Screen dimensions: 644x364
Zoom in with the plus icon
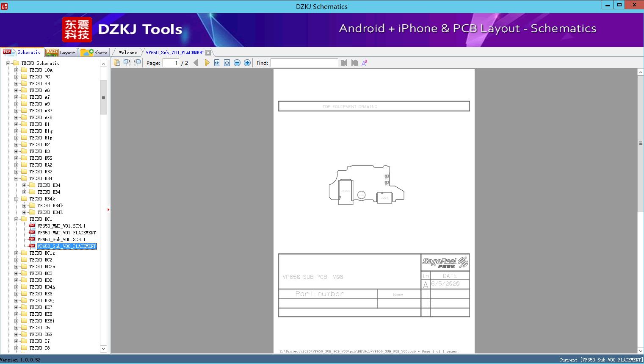click(247, 63)
